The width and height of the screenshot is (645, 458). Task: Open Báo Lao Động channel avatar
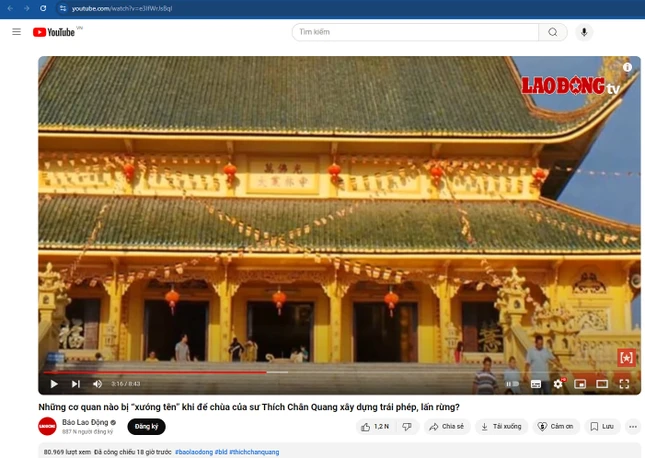pyautogui.click(x=47, y=426)
